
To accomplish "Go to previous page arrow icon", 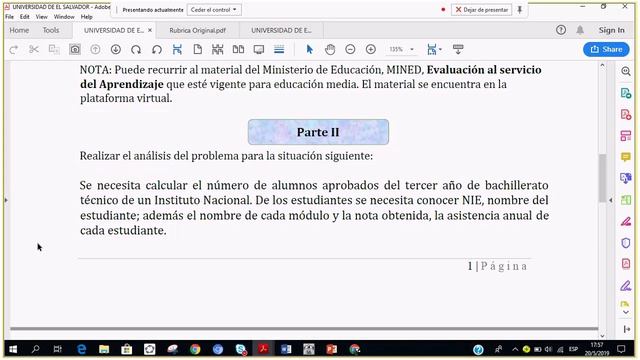I will pos(95,50).
